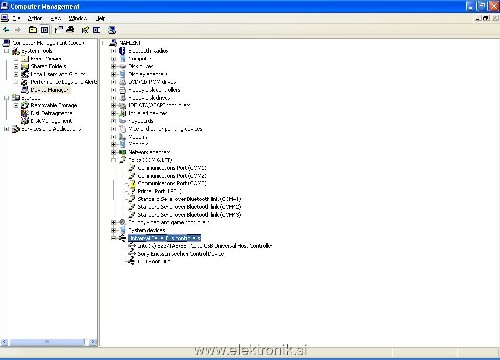
Task: Expand the Local Users and Groups branch
Action: [x=16, y=74]
